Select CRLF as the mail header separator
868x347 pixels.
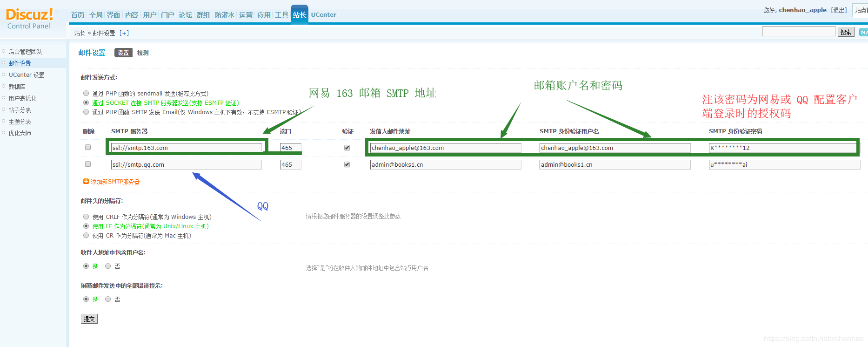tap(86, 217)
